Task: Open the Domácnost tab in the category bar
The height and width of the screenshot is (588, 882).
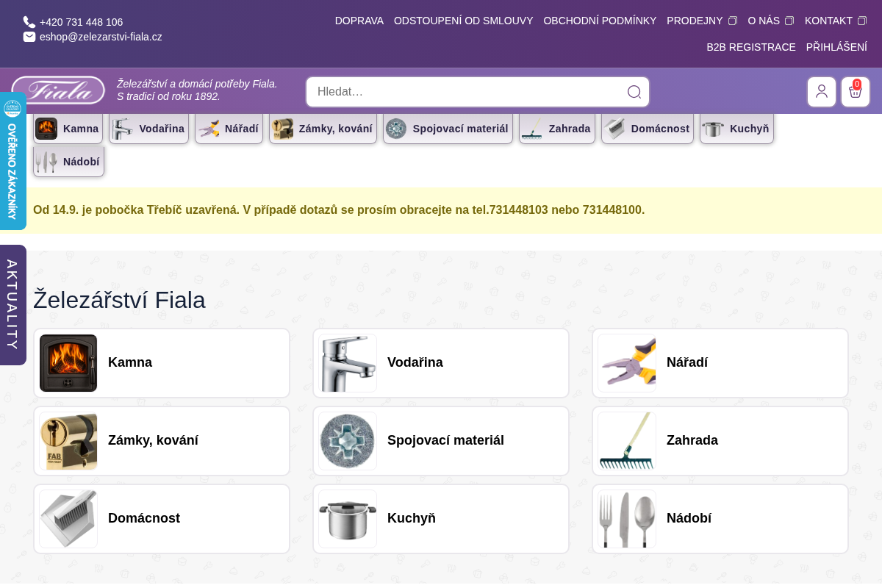Action: point(648,129)
